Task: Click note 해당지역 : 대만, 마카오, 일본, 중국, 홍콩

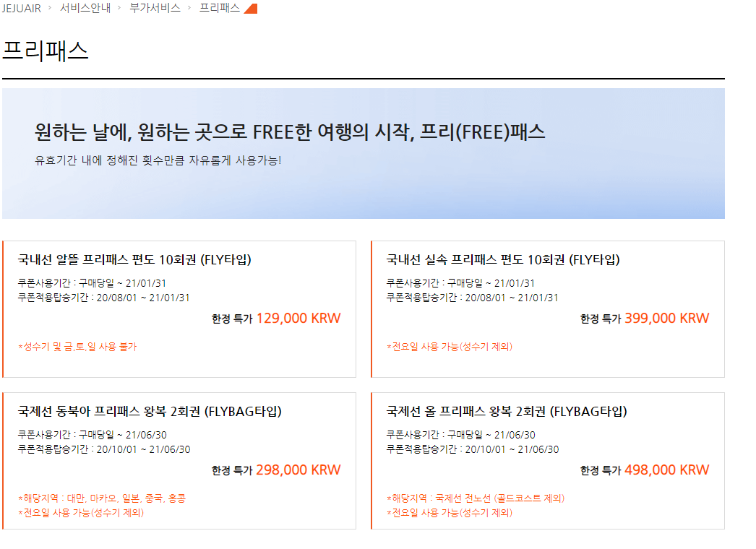Action: (102, 498)
